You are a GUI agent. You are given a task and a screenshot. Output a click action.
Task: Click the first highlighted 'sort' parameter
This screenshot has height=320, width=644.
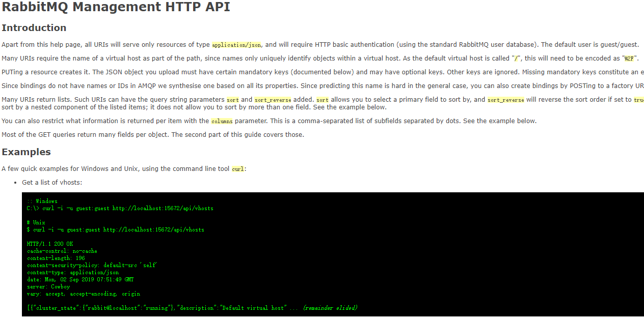pyautogui.click(x=233, y=100)
